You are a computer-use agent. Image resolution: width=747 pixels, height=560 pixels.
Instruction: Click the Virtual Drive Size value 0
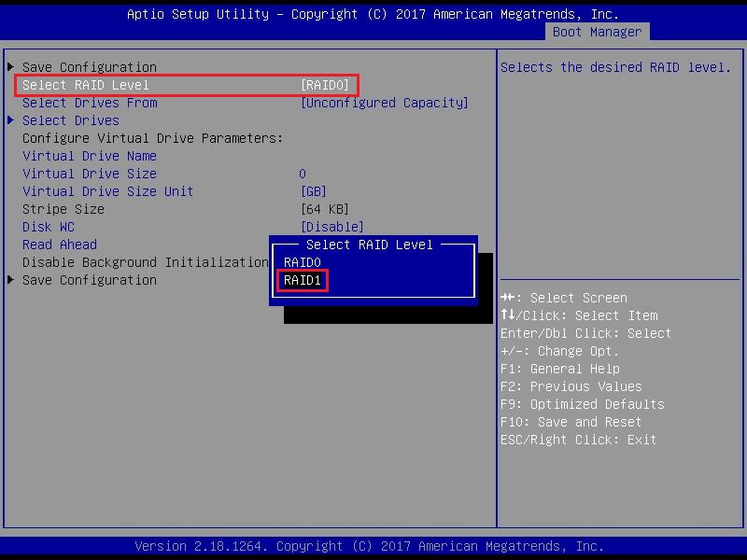[303, 174]
